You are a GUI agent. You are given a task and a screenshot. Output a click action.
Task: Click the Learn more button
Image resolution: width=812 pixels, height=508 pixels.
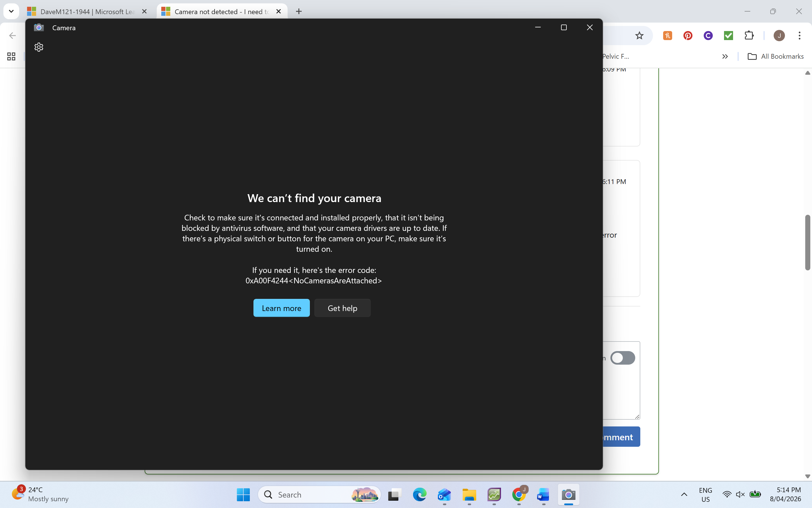pyautogui.click(x=281, y=308)
